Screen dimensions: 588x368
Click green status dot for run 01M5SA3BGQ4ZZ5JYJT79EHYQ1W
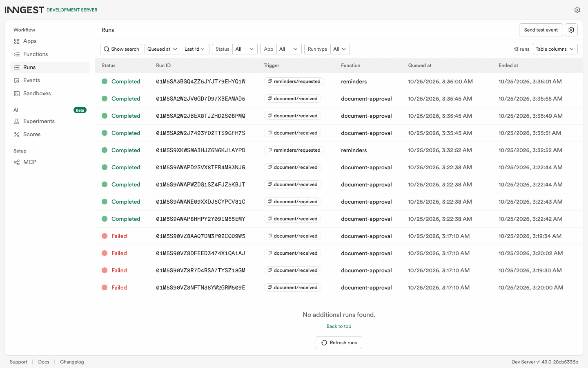[x=105, y=81]
